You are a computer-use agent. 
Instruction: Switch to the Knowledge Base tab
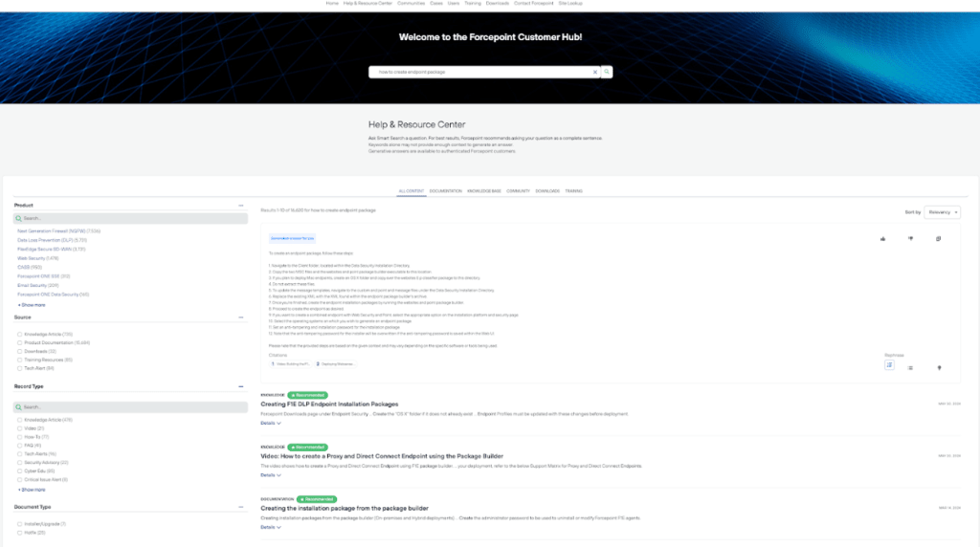(484, 191)
